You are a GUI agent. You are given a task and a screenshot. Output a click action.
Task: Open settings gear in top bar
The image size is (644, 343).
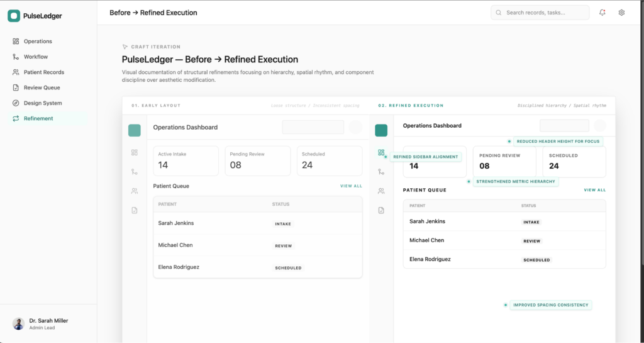(x=621, y=13)
